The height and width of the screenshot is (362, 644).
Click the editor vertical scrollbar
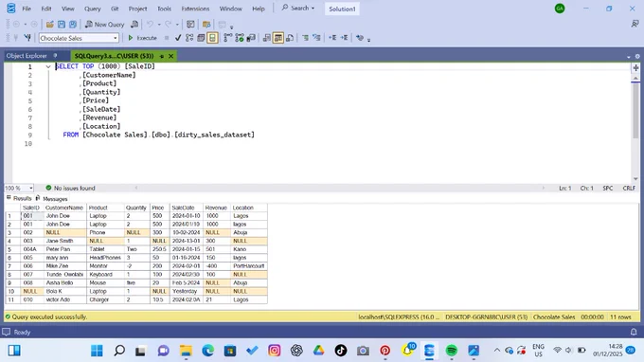click(635, 111)
